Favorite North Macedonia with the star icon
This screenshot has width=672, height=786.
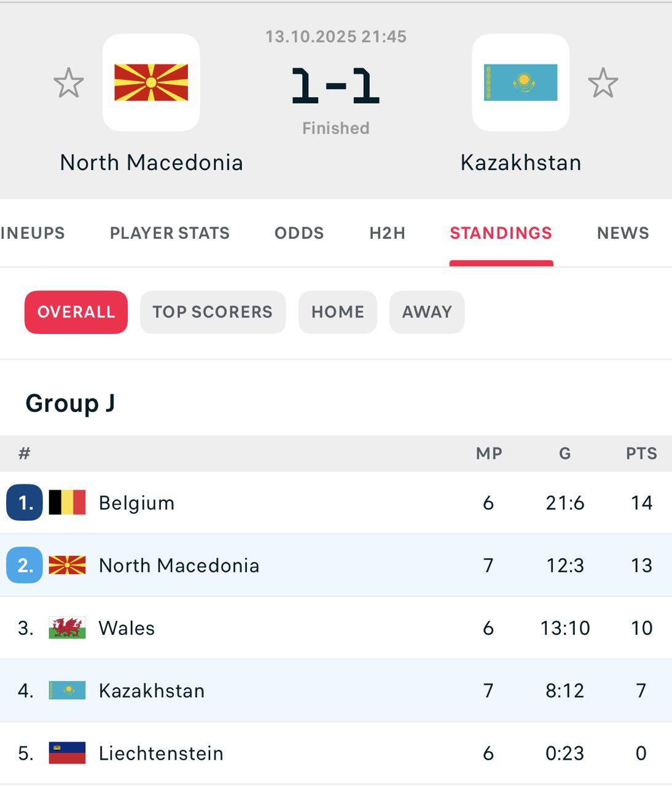[x=68, y=83]
